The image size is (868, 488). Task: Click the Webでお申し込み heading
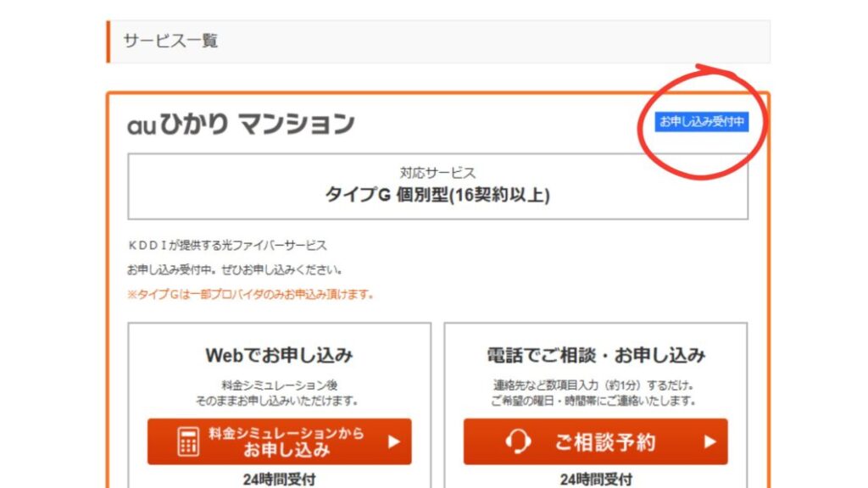(279, 355)
